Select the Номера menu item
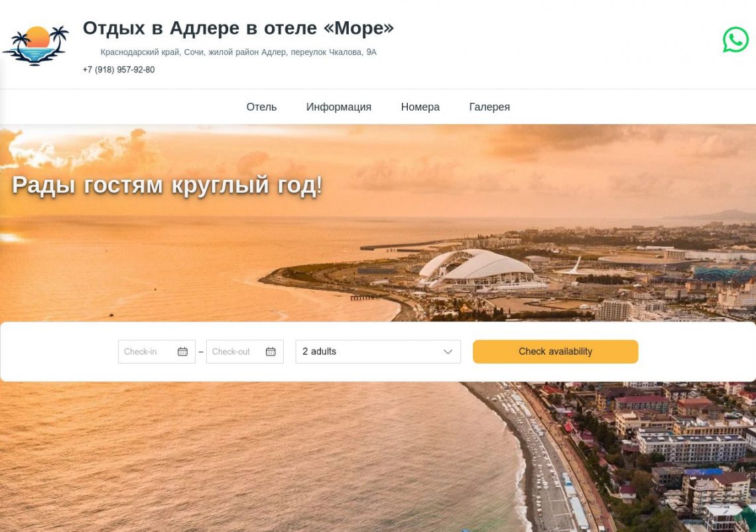This screenshot has width=756, height=532. tap(420, 107)
